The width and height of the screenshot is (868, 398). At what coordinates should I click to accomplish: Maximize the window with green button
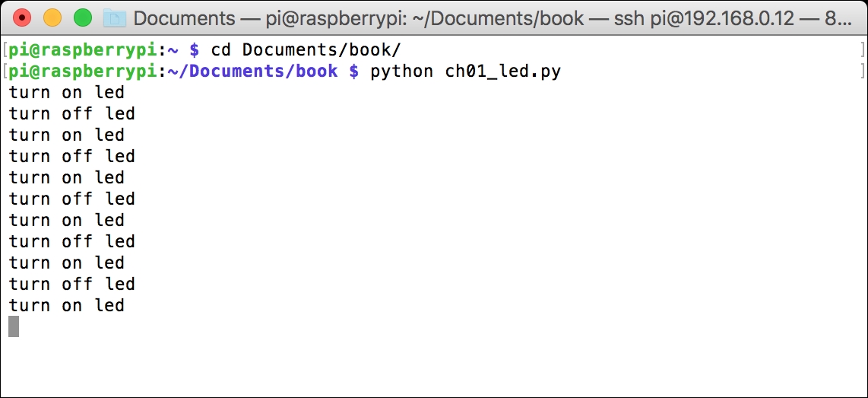[82, 18]
